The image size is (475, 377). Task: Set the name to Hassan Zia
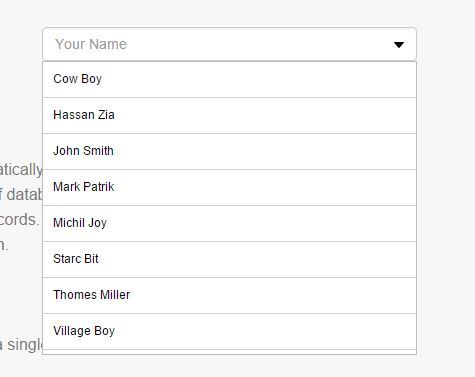click(229, 116)
